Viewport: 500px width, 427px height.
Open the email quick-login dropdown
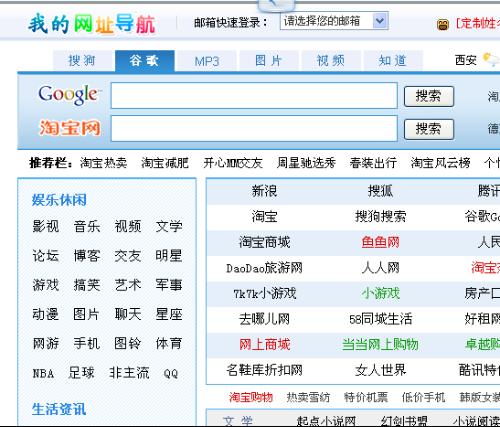coord(334,21)
